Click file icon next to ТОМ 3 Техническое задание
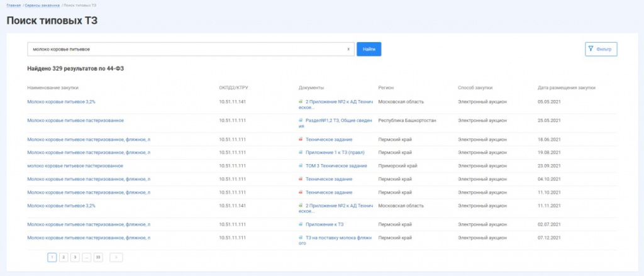 (x=301, y=166)
